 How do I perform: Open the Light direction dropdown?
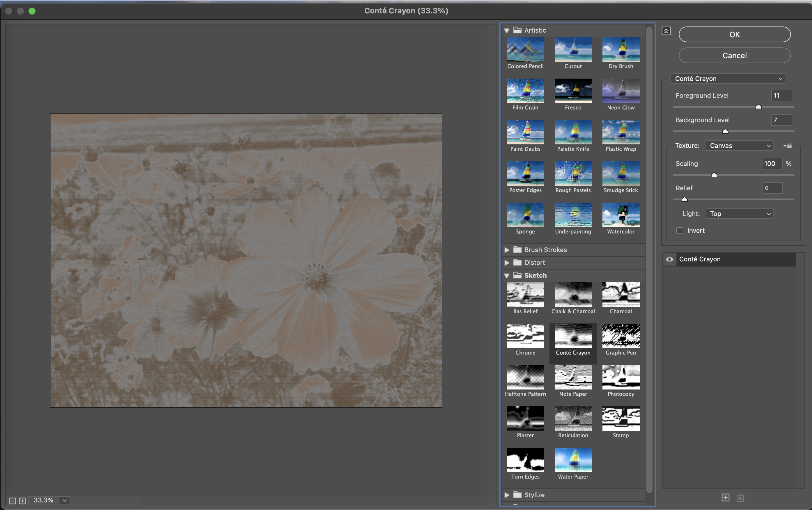[739, 214]
